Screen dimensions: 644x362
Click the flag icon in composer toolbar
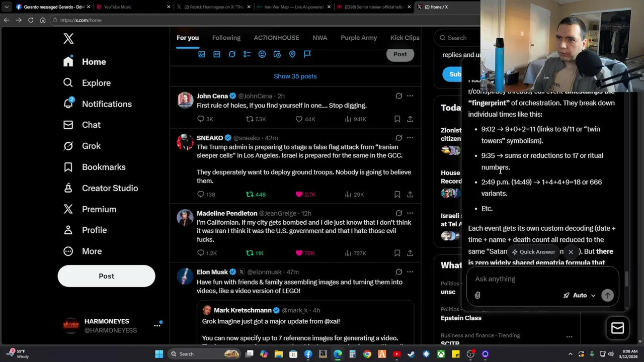coord(307,54)
